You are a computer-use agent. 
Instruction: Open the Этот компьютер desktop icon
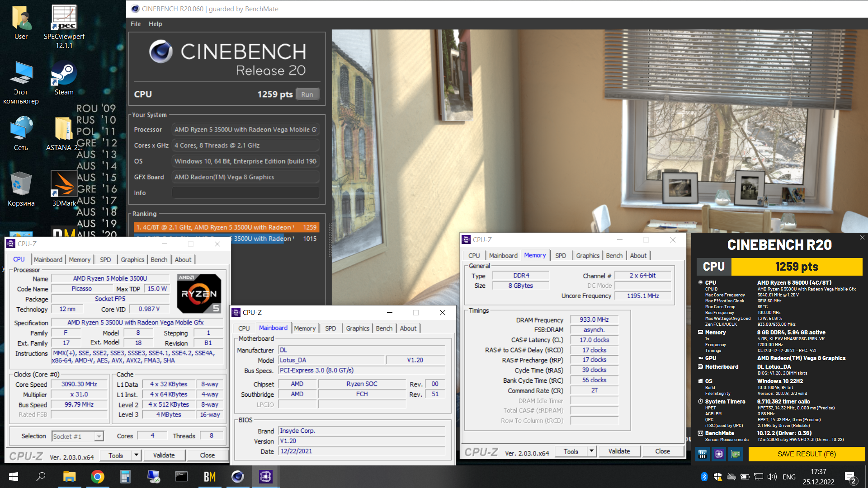point(21,83)
